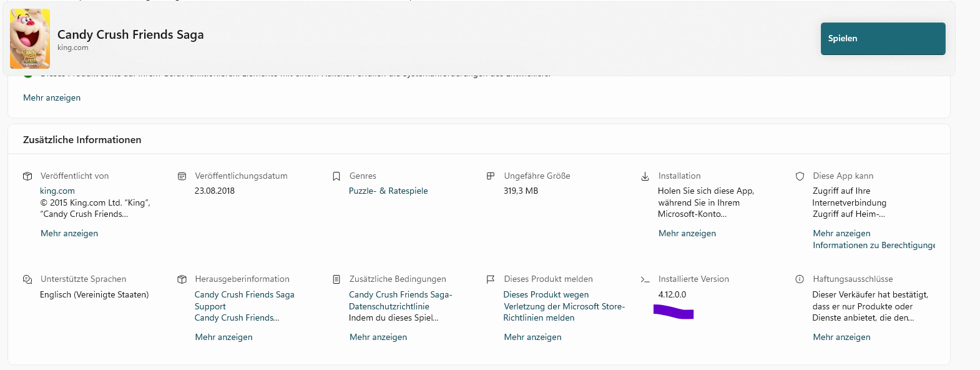Click Englisch (Vereinigte Staaten) text
Screen dimensions: 980x370
[x=94, y=294]
